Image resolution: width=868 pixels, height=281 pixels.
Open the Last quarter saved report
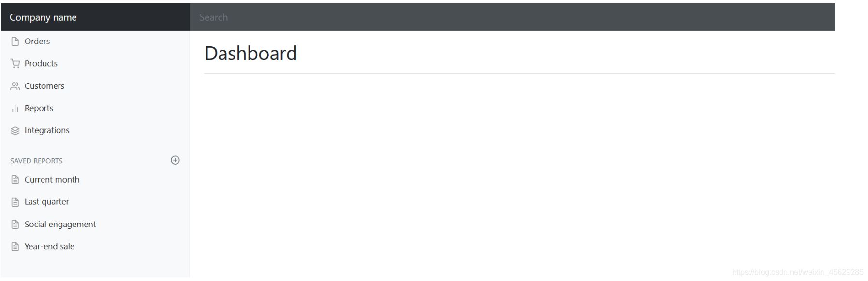(x=46, y=201)
